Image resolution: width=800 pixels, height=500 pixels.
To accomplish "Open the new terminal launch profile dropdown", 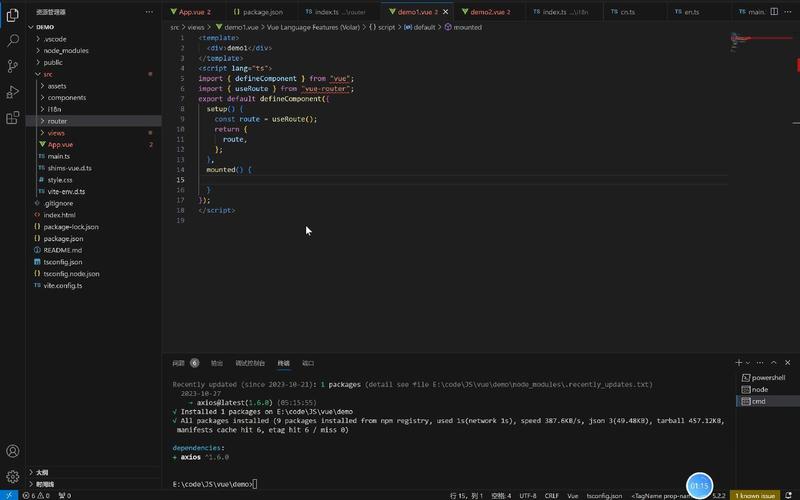I will point(748,362).
